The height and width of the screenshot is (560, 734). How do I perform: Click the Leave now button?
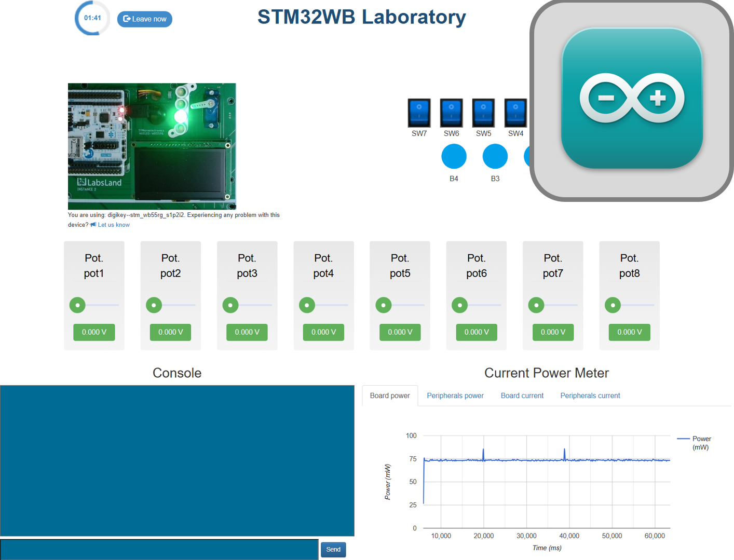point(144,19)
